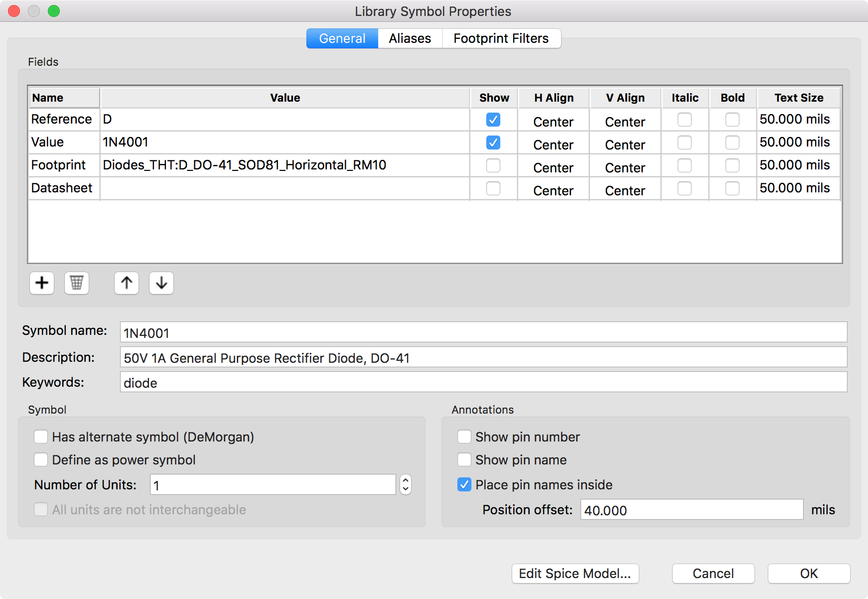
Task: Enable Define as power symbol
Action: coord(41,459)
